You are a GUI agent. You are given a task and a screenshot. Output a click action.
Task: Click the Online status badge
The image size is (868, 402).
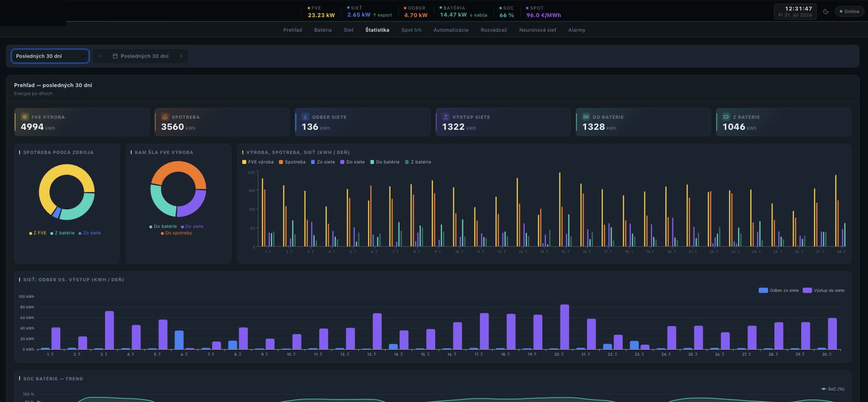(849, 12)
